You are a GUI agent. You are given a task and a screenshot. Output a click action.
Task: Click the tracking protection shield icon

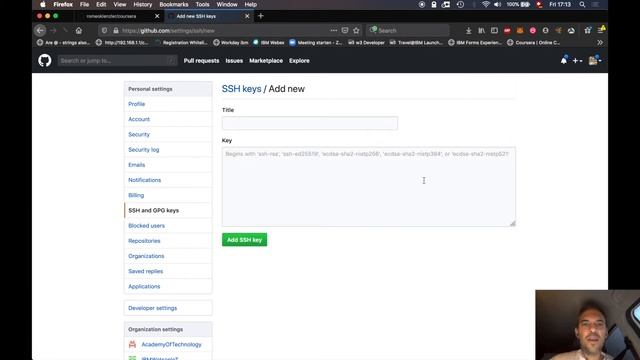click(x=104, y=31)
